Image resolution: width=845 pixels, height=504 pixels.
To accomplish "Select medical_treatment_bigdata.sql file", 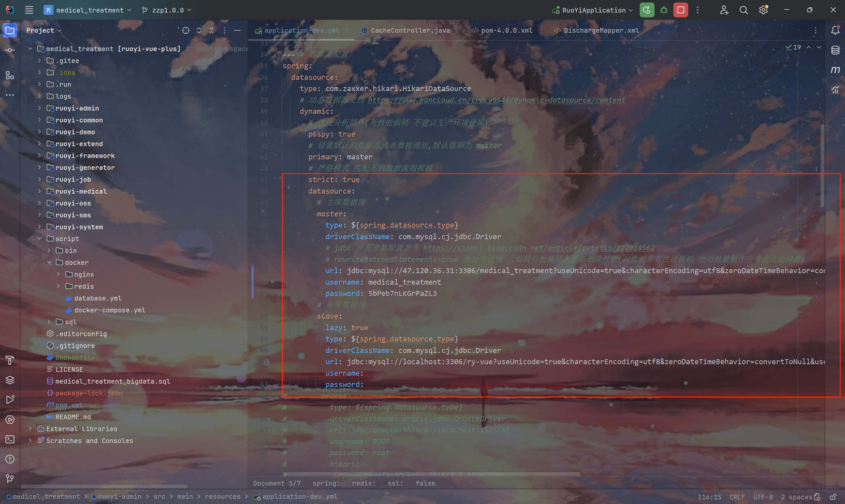I will click(108, 381).
